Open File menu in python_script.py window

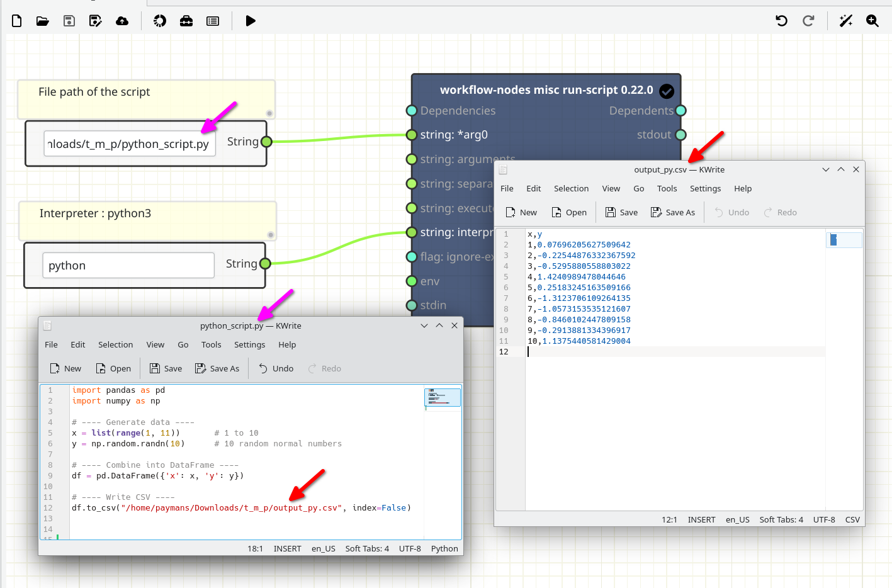51,344
